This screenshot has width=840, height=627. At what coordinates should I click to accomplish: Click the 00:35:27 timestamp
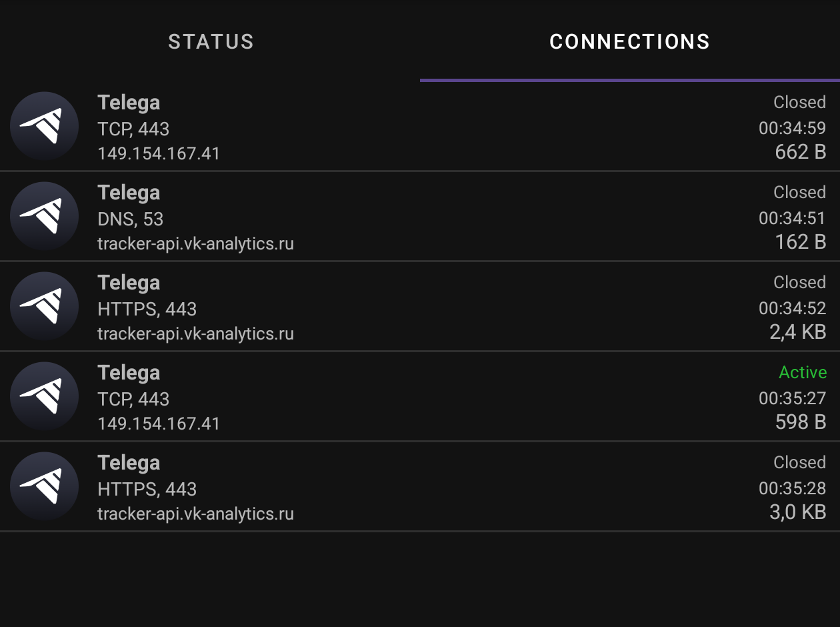click(792, 398)
